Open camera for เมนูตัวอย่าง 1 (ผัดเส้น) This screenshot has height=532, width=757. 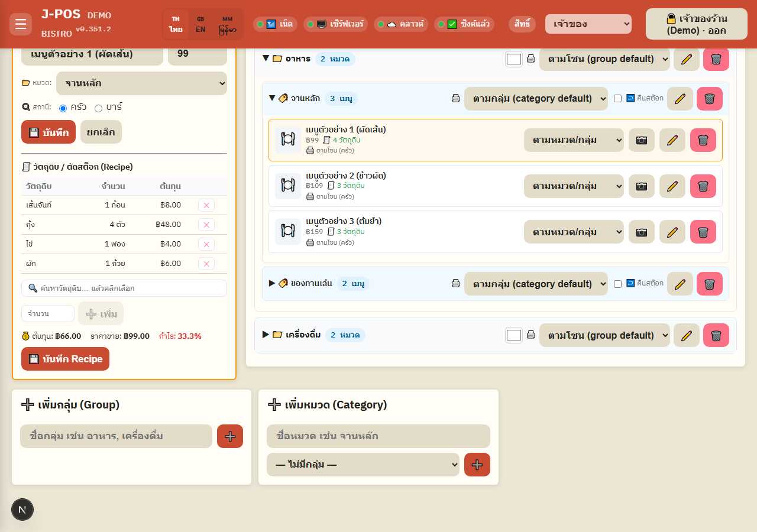(642, 140)
